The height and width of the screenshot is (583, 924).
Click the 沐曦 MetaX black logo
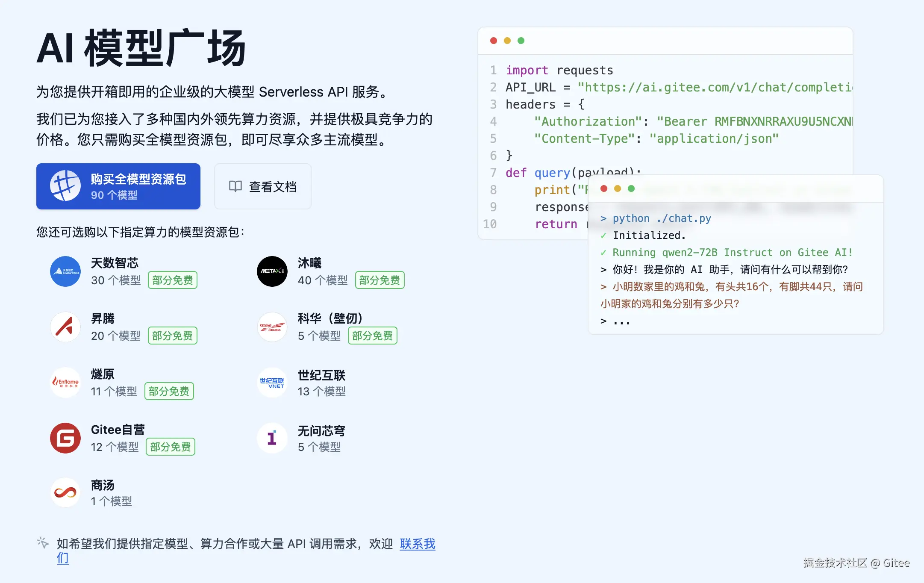[272, 271]
